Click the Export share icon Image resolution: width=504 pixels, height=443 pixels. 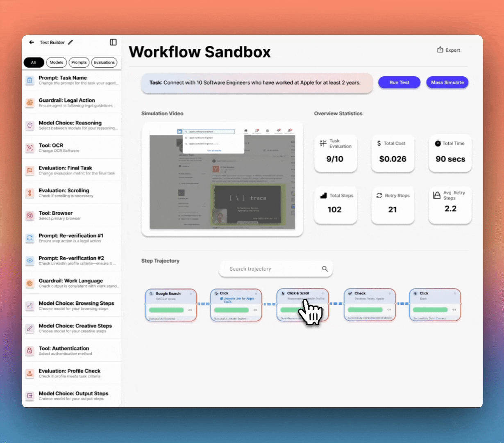pyautogui.click(x=440, y=50)
